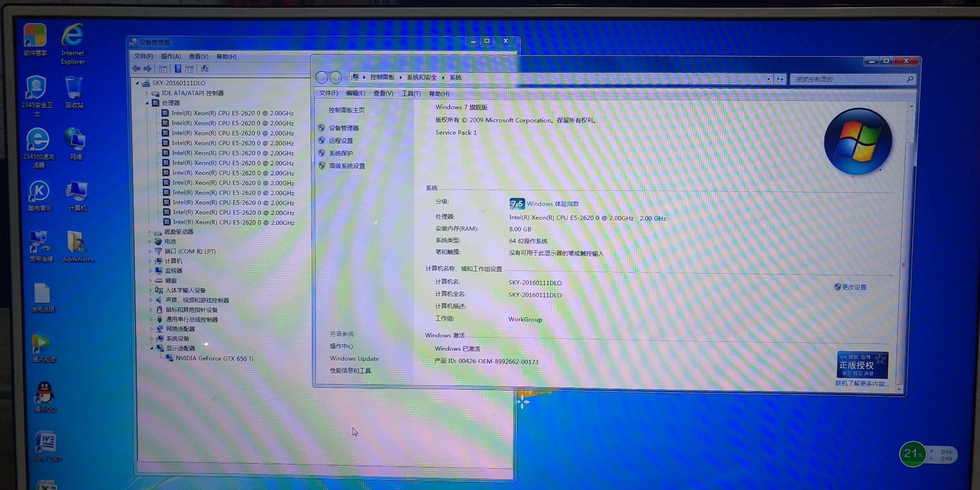
Task: Select the 人体学输入设备 tree item
Action: click(185, 290)
